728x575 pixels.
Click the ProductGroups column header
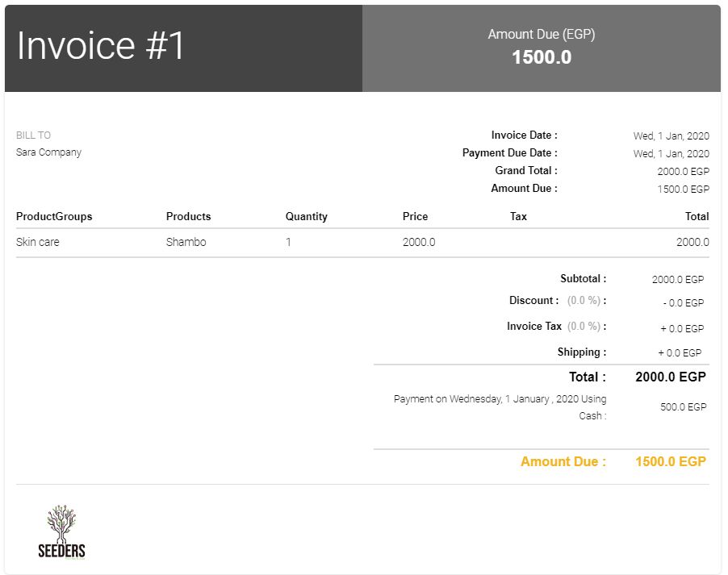[x=54, y=216]
